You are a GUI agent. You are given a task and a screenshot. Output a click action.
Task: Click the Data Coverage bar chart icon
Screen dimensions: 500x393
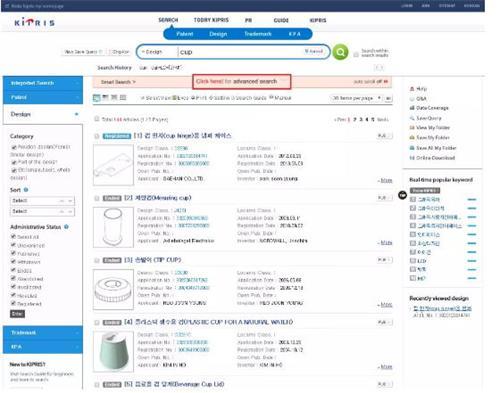[x=412, y=108]
